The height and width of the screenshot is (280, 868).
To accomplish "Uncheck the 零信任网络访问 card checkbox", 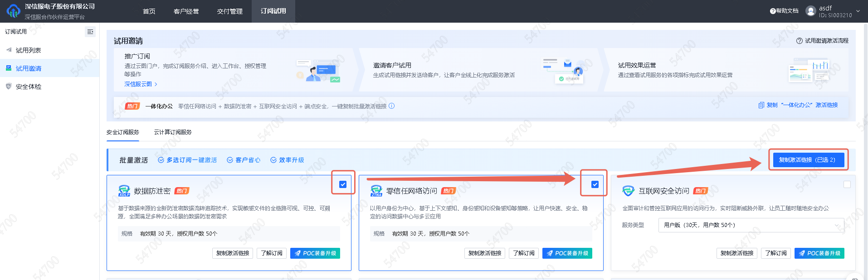I will point(595,184).
